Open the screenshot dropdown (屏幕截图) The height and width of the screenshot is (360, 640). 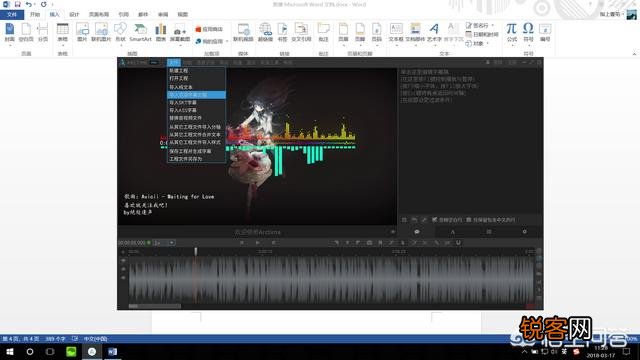tap(180, 33)
